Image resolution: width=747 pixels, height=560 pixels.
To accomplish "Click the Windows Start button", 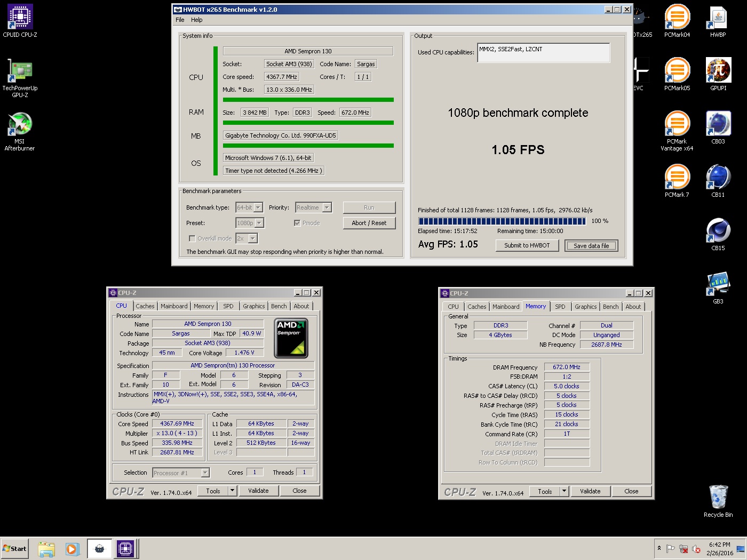I will pyautogui.click(x=15, y=548).
